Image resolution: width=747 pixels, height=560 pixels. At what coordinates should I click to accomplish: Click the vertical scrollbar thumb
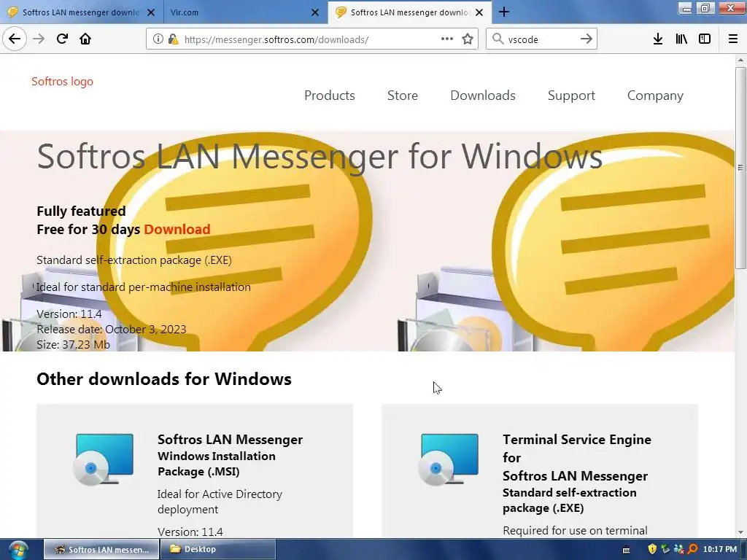click(x=740, y=168)
